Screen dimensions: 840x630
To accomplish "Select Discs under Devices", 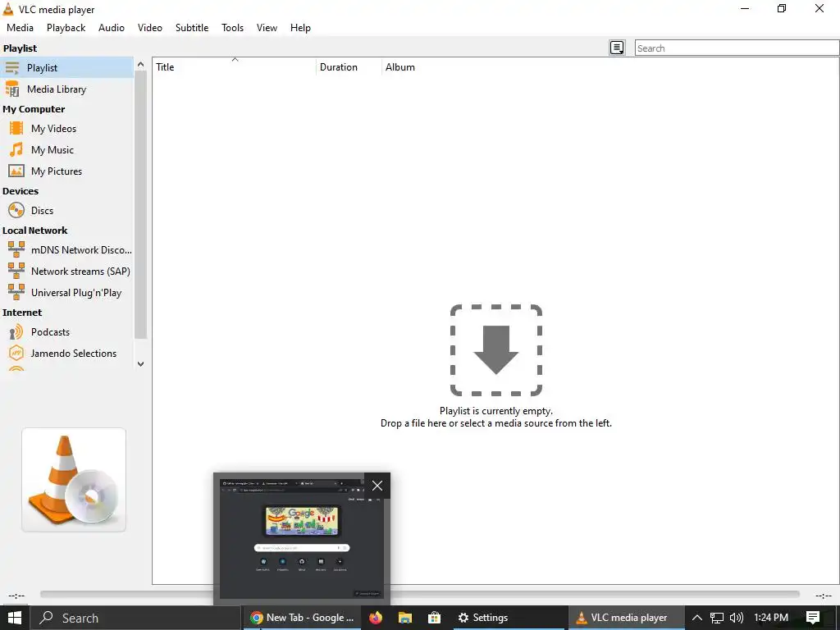I will pos(43,211).
